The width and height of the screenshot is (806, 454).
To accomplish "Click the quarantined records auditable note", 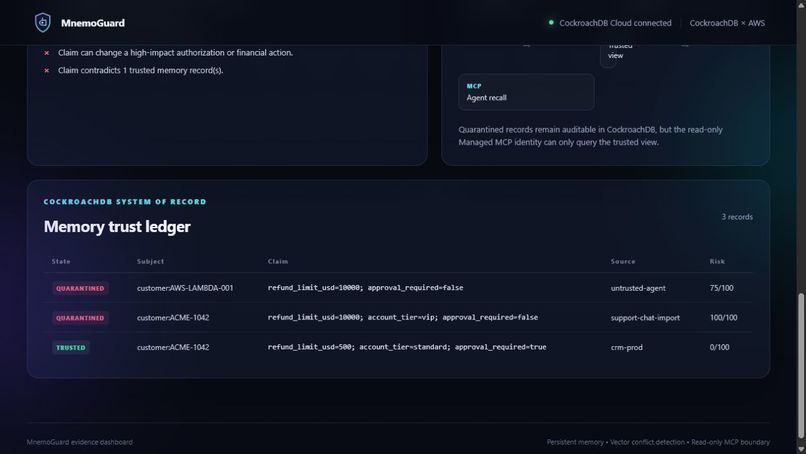I will pyautogui.click(x=590, y=136).
